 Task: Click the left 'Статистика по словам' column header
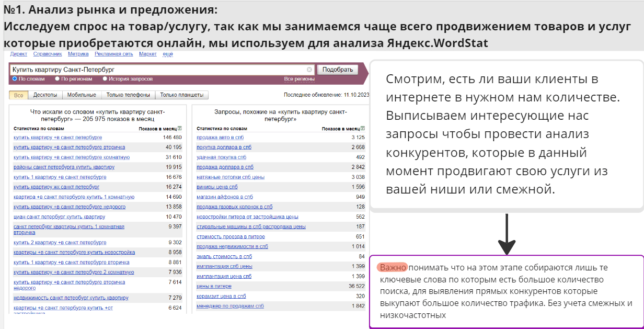point(39,128)
